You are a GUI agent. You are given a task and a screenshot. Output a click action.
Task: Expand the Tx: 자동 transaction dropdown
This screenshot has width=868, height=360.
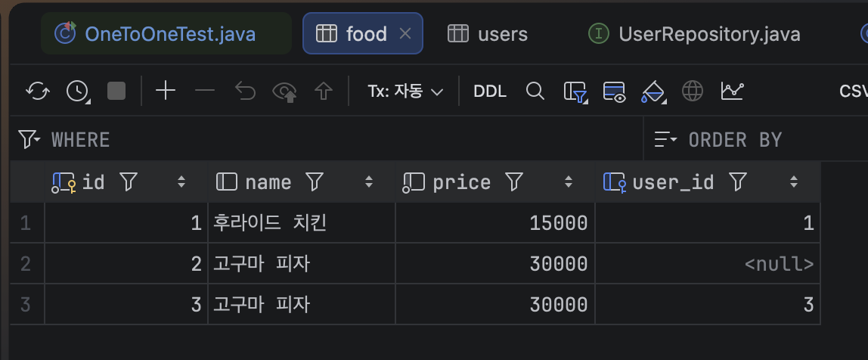click(405, 92)
